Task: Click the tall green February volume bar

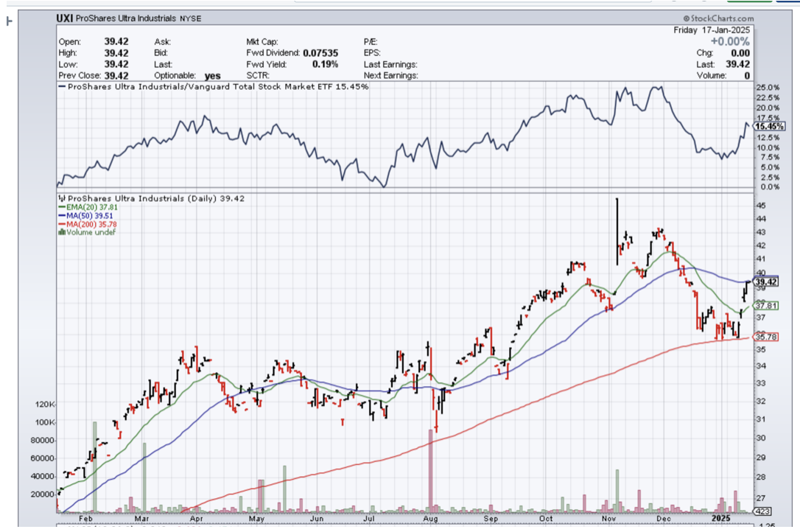Action: click(x=95, y=467)
